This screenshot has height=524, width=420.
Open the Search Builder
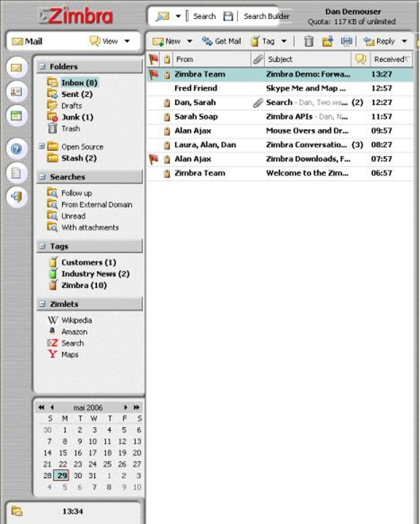point(266,16)
